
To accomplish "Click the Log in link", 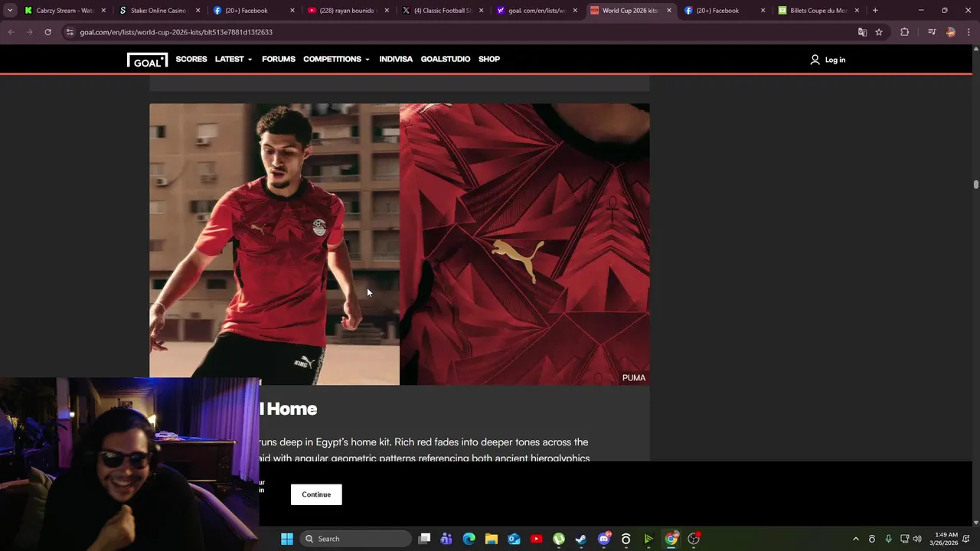I will pos(835,60).
